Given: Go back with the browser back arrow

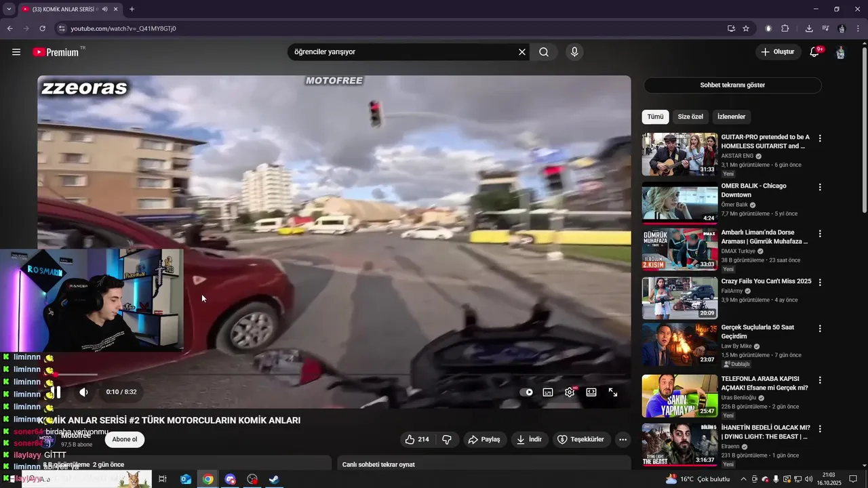Looking at the screenshot, I should pos(9,28).
